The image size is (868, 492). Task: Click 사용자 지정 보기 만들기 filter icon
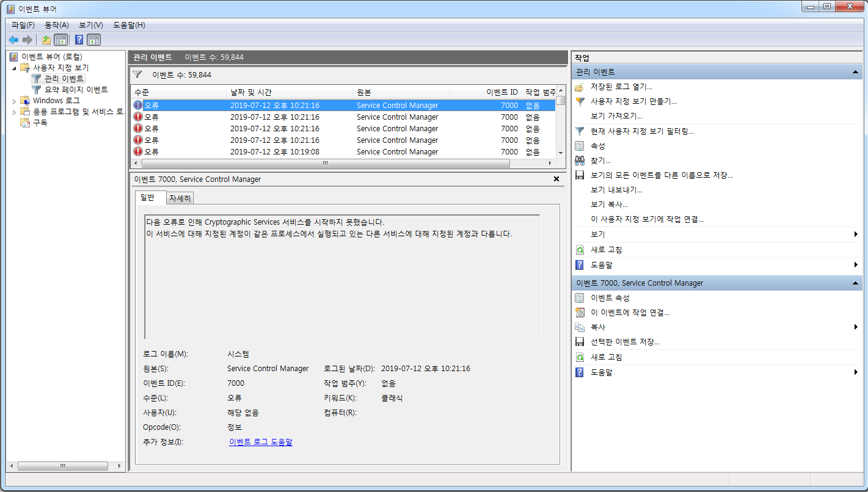coord(580,102)
